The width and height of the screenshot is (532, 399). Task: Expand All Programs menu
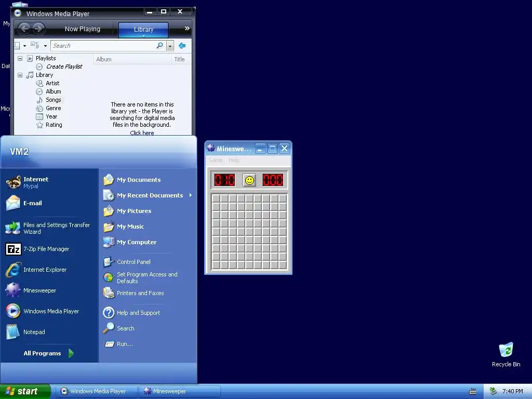49,353
